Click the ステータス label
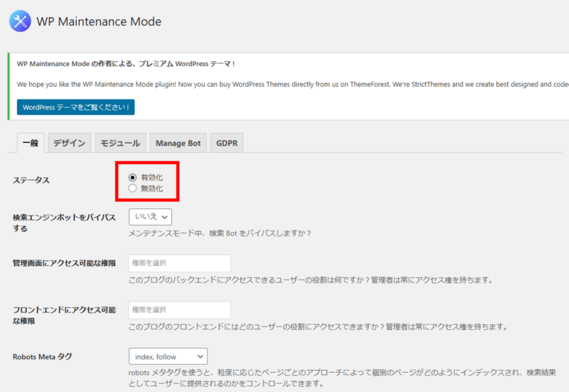The image size is (569, 392). [31, 181]
